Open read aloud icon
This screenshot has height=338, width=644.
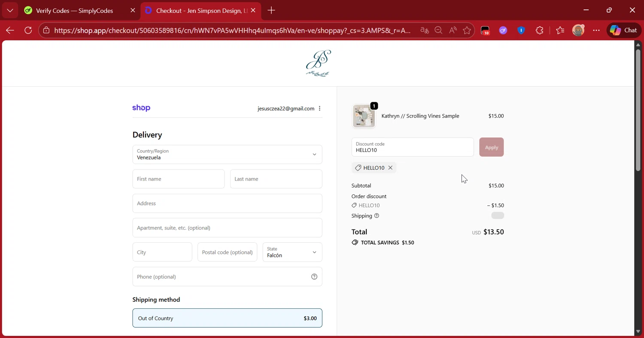[453, 30]
